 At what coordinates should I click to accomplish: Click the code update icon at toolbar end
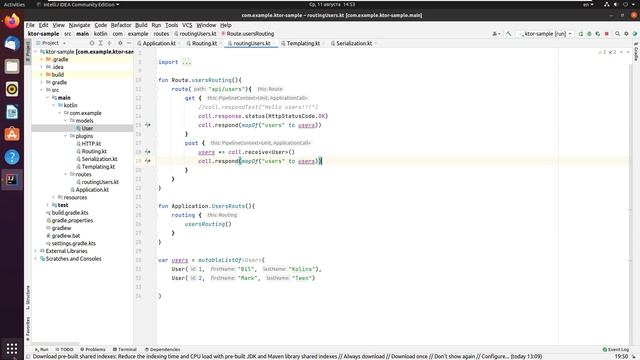point(635,34)
